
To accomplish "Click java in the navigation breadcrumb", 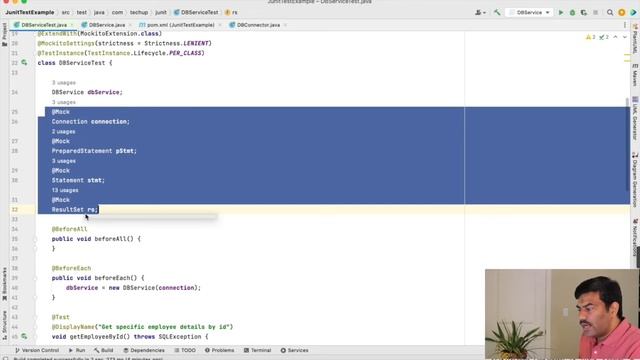I will tap(99, 13).
